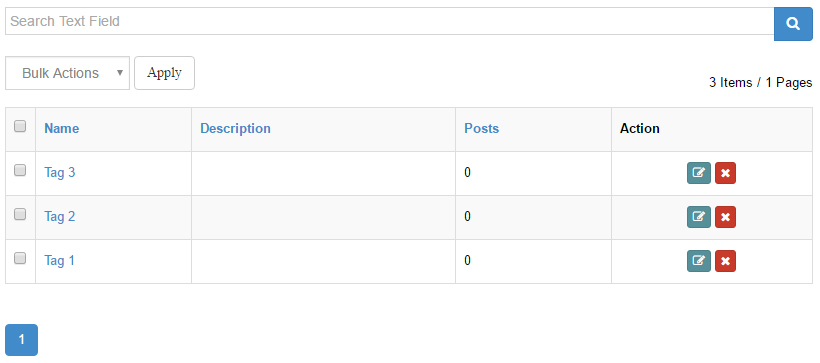The width and height of the screenshot is (820, 363).
Task: Open the Tag 3 link
Action: (x=60, y=173)
